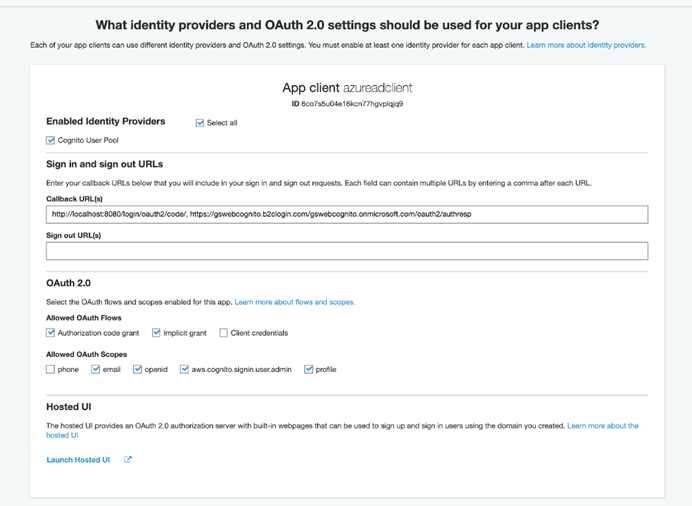Image resolution: width=692 pixels, height=506 pixels.
Task: Click the Launch Hosted UI link
Action: click(78, 460)
